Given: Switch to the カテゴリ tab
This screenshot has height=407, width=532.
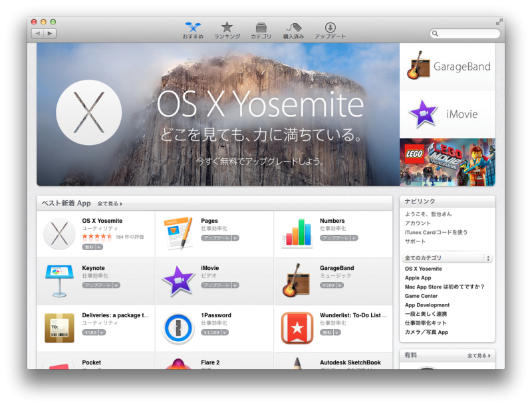Looking at the screenshot, I should [x=261, y=31].
